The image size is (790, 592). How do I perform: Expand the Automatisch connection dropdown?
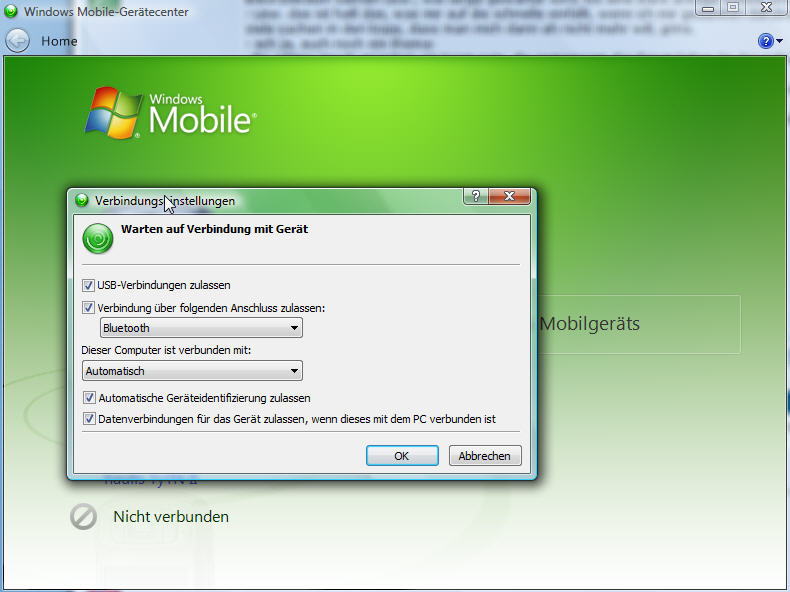tap(192, 371)
